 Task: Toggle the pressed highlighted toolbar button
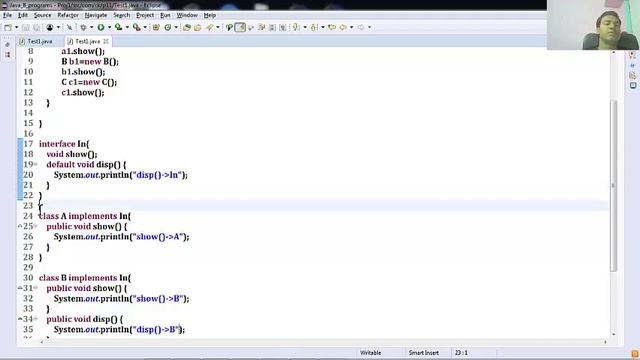click(240, 27)
